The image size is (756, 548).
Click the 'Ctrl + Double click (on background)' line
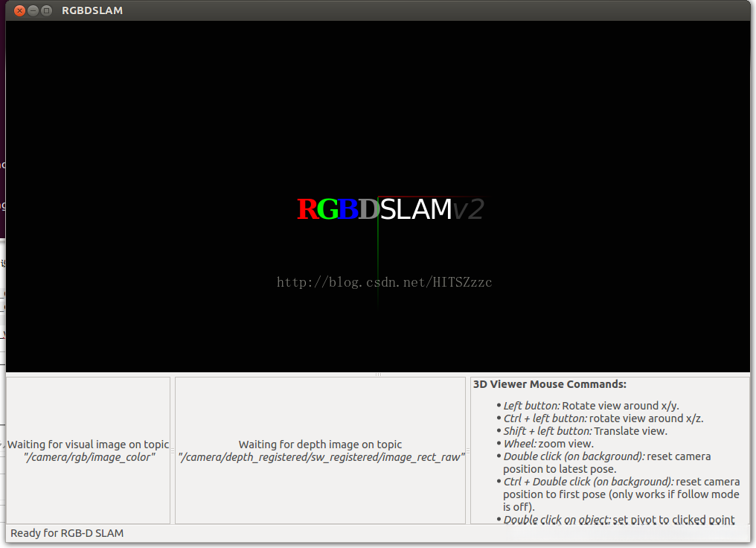tap(621, 494)
